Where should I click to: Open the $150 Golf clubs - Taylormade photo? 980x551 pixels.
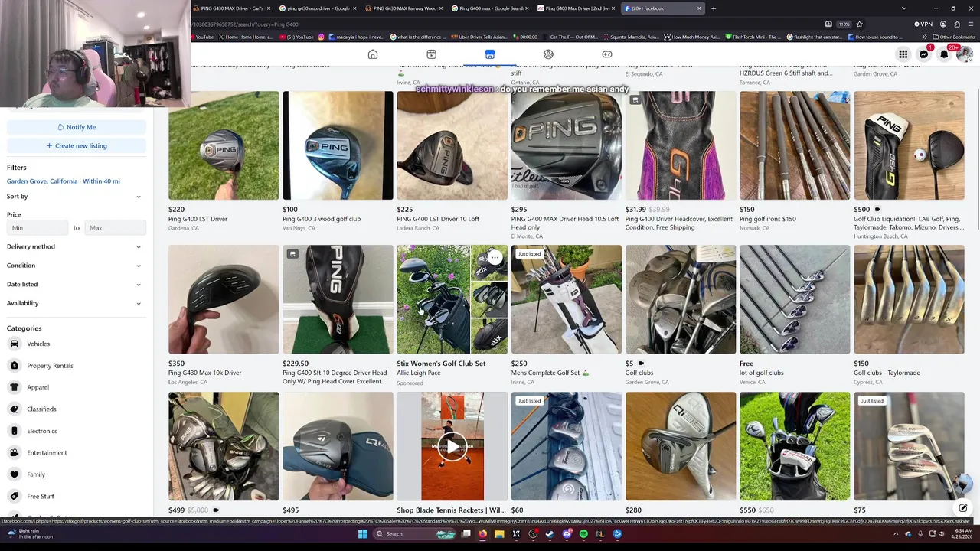click(x=909, y=299)
